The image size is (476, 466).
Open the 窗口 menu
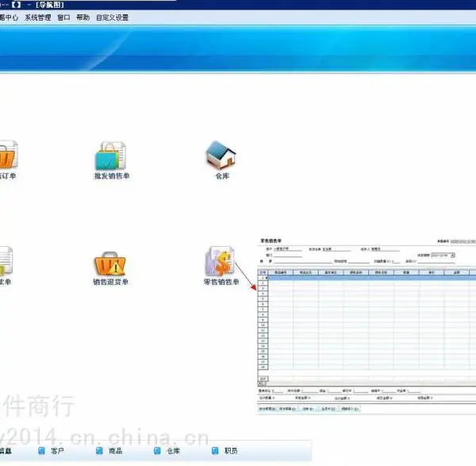pos(63,17)
